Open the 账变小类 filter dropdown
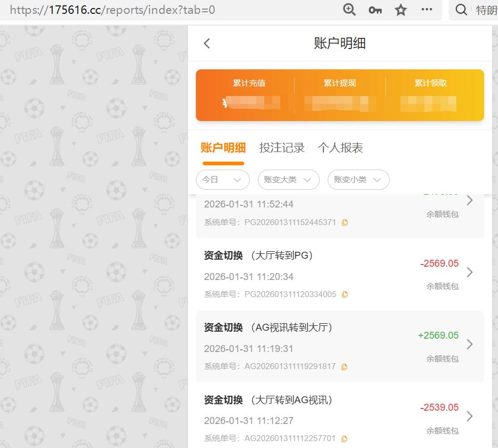 (358, 180)
